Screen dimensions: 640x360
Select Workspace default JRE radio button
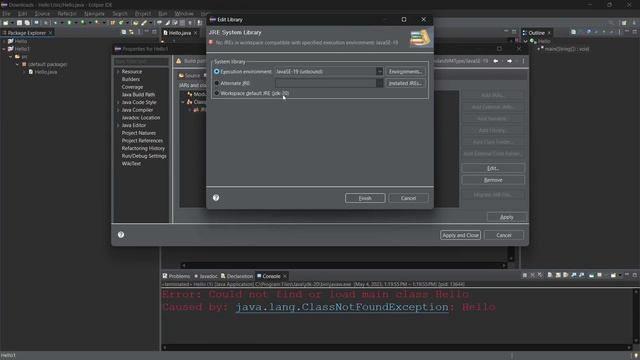[x=217, y=93]
